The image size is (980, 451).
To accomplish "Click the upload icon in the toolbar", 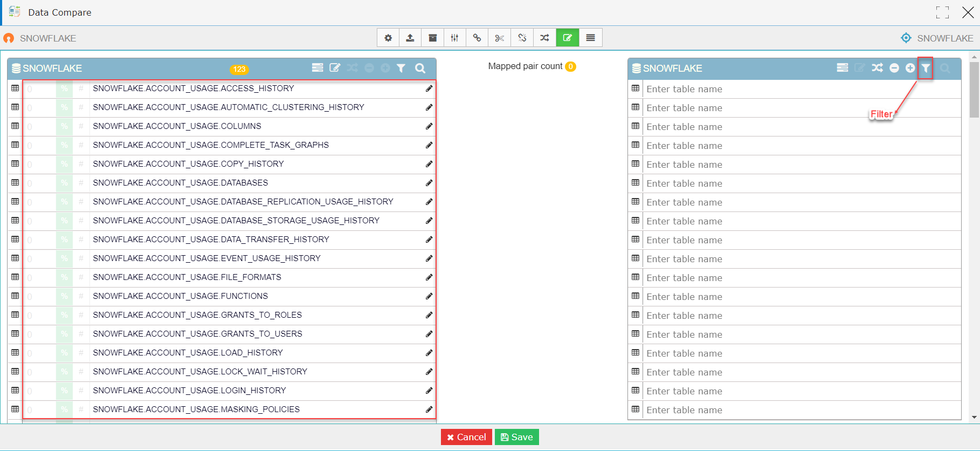I will (x=410, y=38).
